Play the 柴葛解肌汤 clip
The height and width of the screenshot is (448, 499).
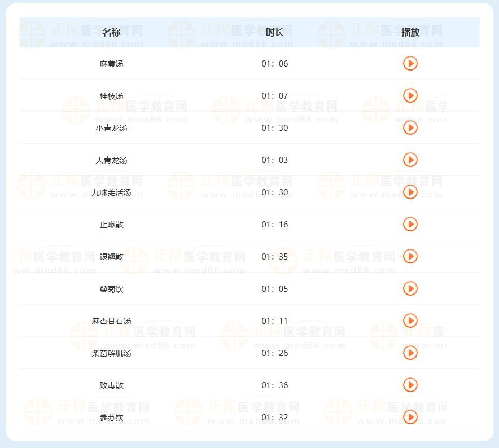(410, 353)
